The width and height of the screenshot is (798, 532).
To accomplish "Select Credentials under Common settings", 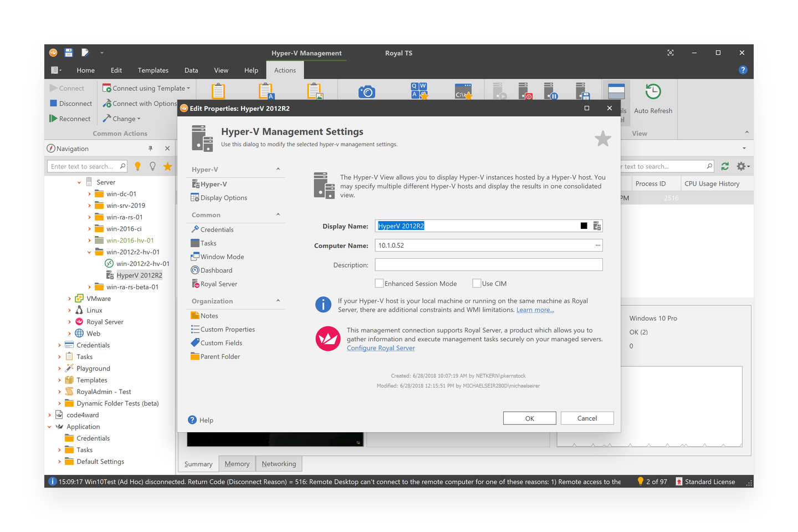I will tap(217, 229).
